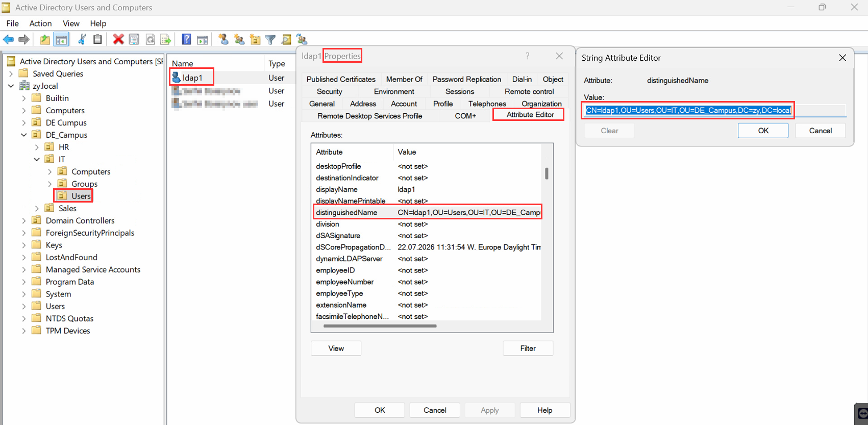Click the Forward arrow toolbar icon
Viewport: 868px width, 425px height.
(x=23, y=39)
